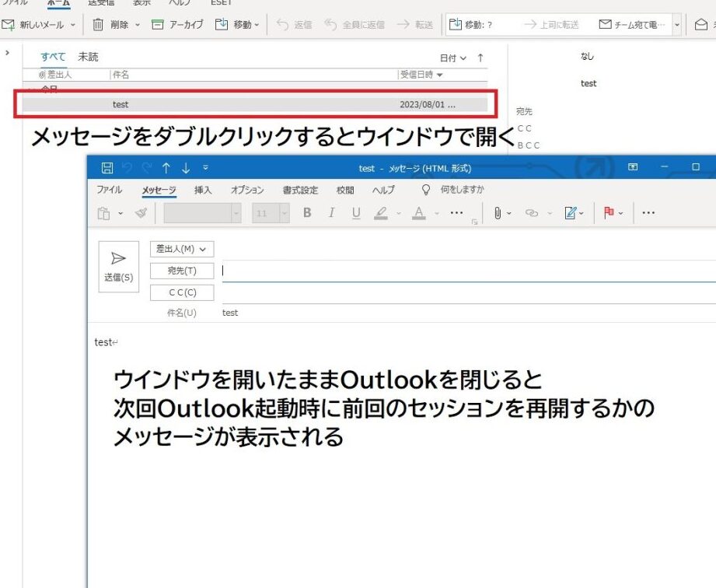Click the format painter brush icon
The height and width of the screenshot is (588, 716).
click(141, 213)
